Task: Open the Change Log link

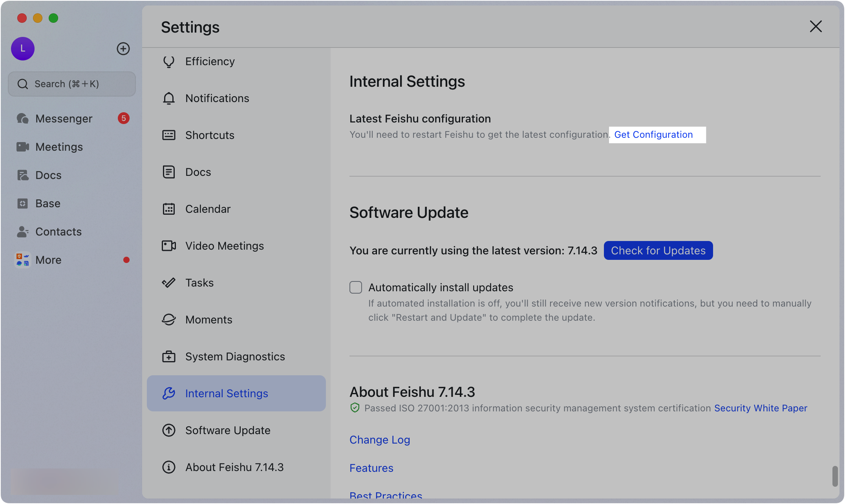Action: coord(380,440)
